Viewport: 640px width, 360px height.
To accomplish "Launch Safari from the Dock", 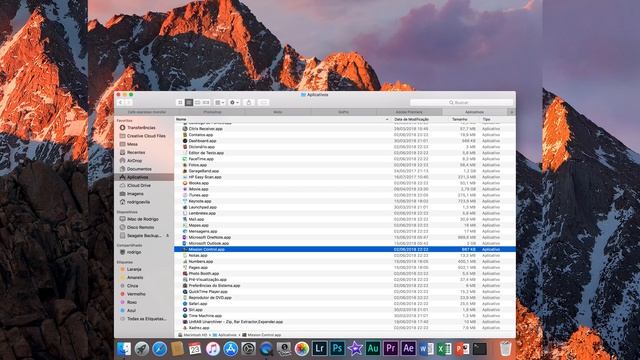I will [160, 349].
